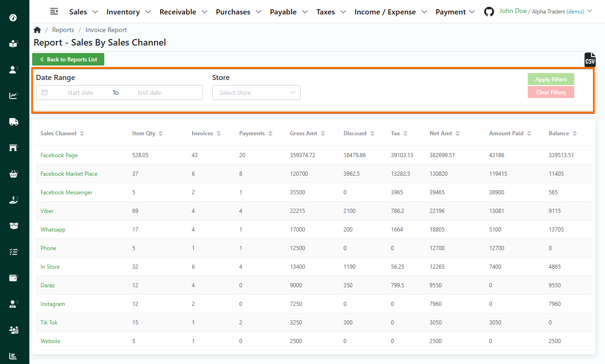Click Back to Reports List button

coord(68,60)
